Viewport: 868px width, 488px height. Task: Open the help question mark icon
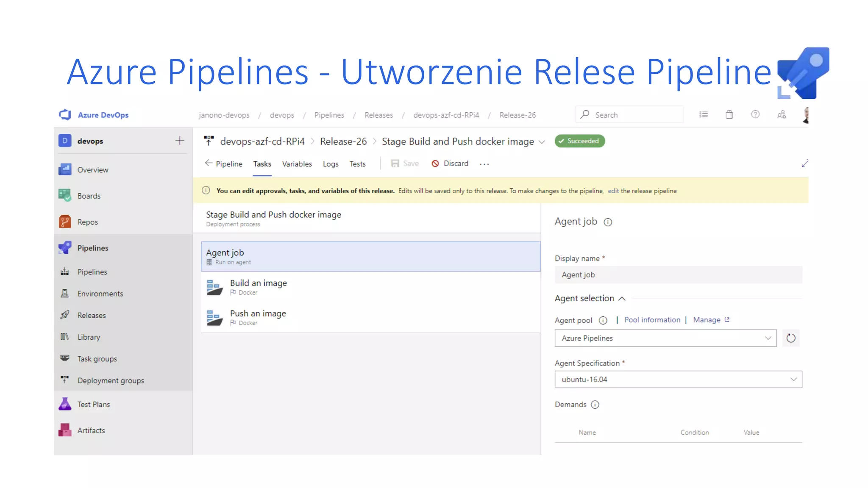coord(755,114)
